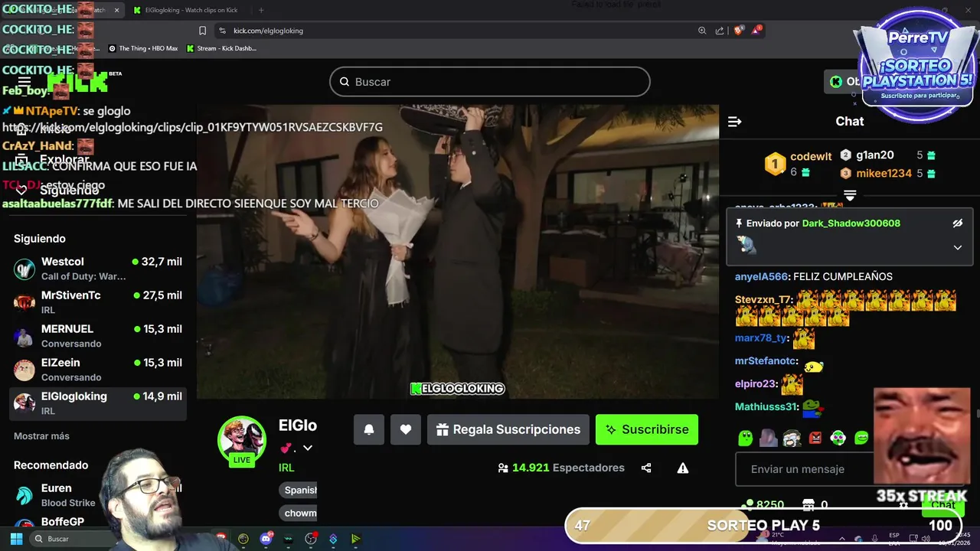
Task: Click username Stevzxn_T7 in chat
Action: coord(763,299)
